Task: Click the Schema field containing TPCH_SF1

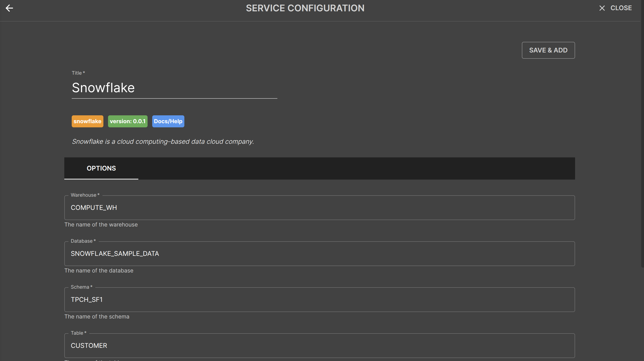Action: click(x=319, y=300)
